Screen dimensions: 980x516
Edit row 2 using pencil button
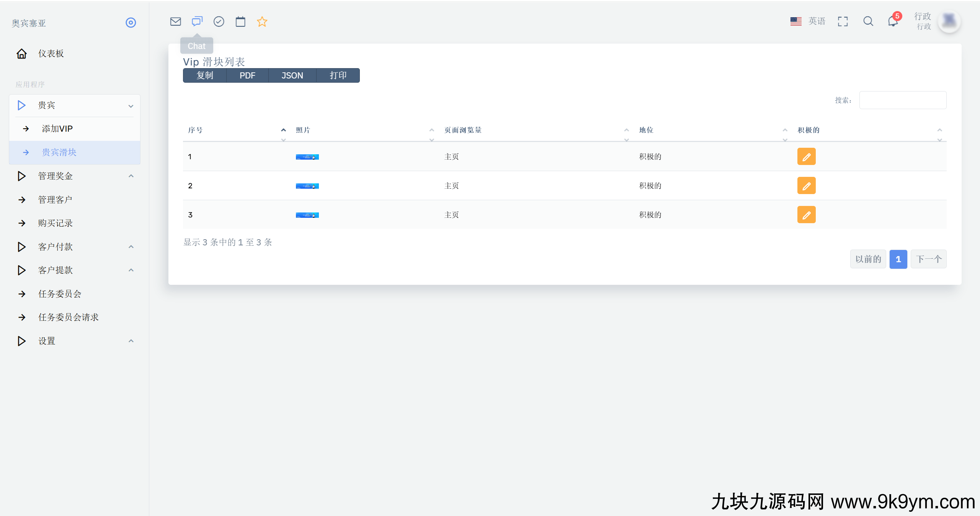click(806, 186)
